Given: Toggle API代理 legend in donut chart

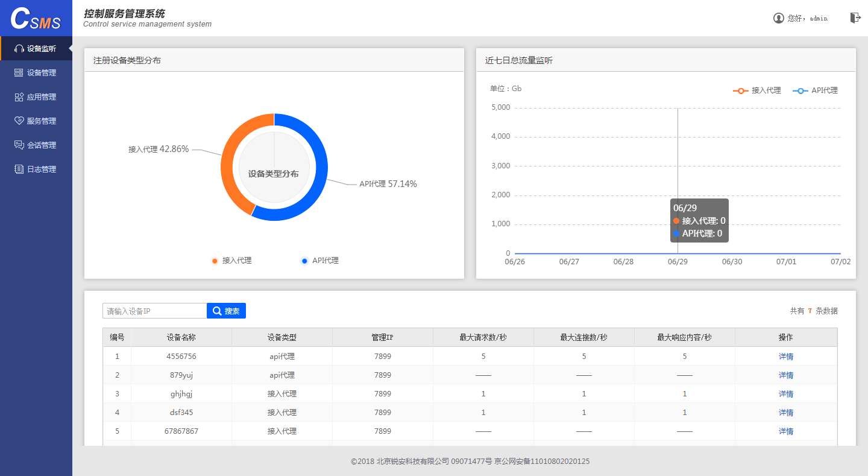Looking at the screenshot, I should [x=320, y=261].
